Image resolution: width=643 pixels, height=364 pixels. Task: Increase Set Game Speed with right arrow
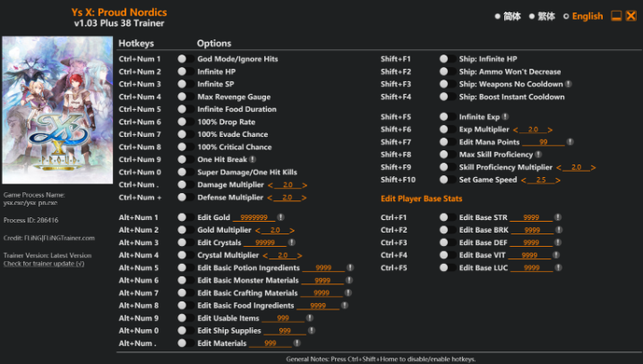point(558,180)
